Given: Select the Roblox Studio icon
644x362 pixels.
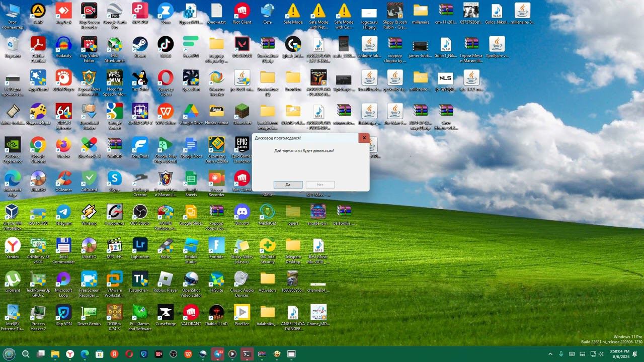Looking at the screenshot, I should (191, 251).
